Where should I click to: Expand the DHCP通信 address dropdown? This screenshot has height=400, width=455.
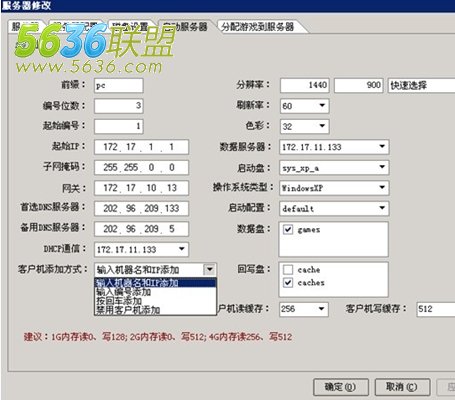click(141, 249)
